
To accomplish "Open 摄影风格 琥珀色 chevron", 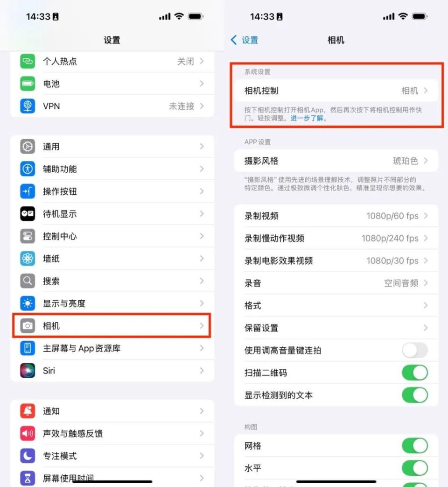I will coord(426,161).
